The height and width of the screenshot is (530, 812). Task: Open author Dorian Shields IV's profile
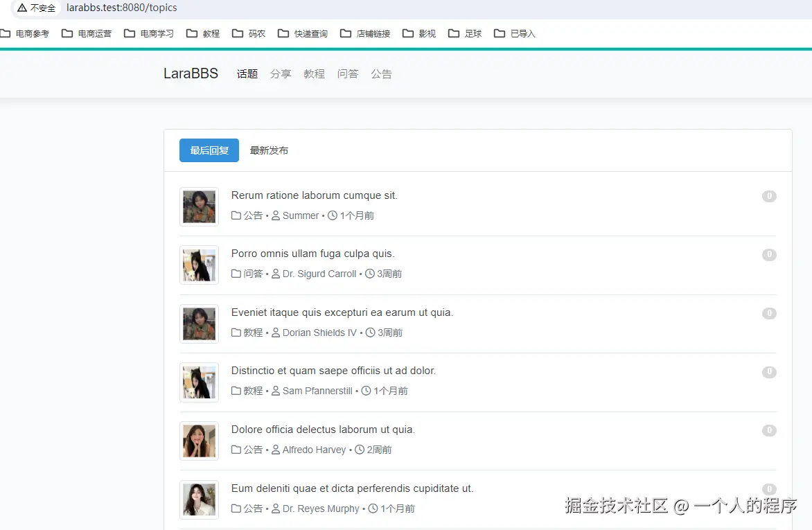[315, 333]
